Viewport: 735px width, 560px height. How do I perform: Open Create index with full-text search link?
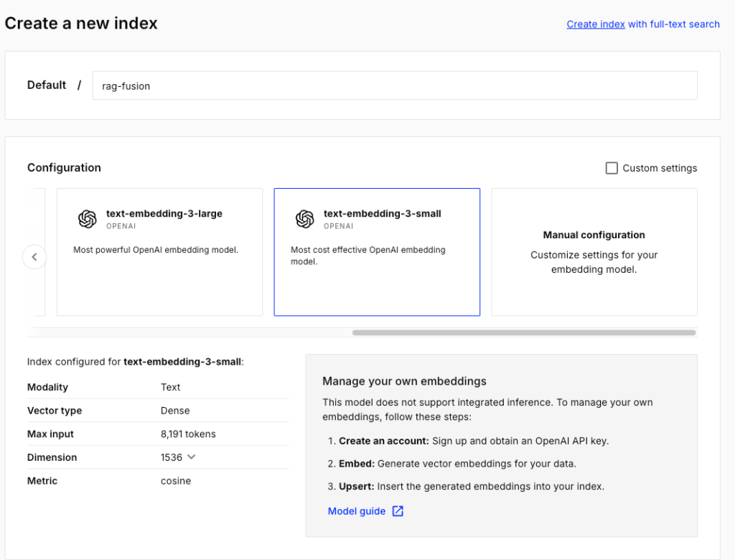(642, 24)
